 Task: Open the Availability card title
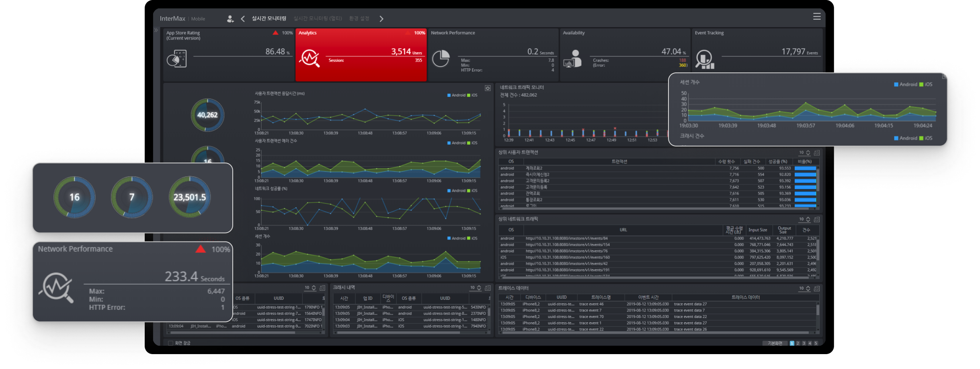[x=574, y=33]
